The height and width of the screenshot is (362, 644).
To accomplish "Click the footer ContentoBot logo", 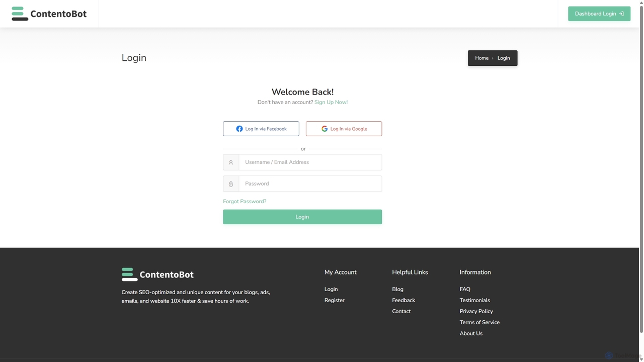I will tap(157, 275).
